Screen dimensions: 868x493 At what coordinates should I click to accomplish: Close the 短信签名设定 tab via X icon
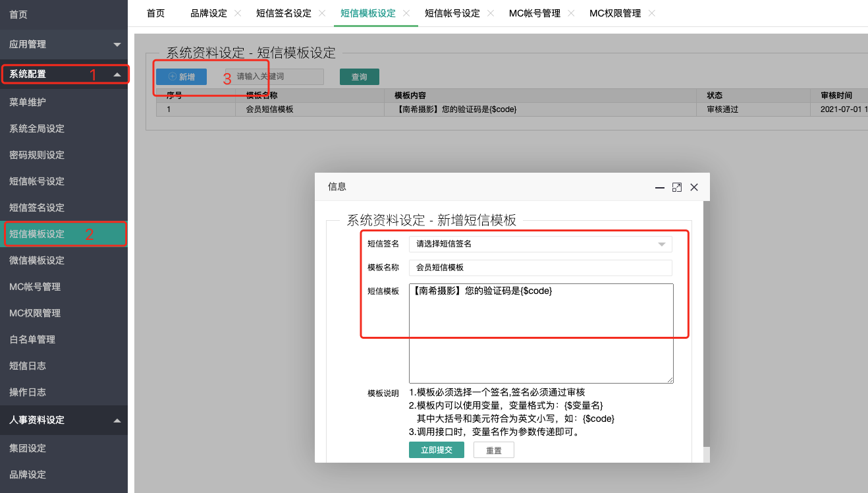(322, 13)
